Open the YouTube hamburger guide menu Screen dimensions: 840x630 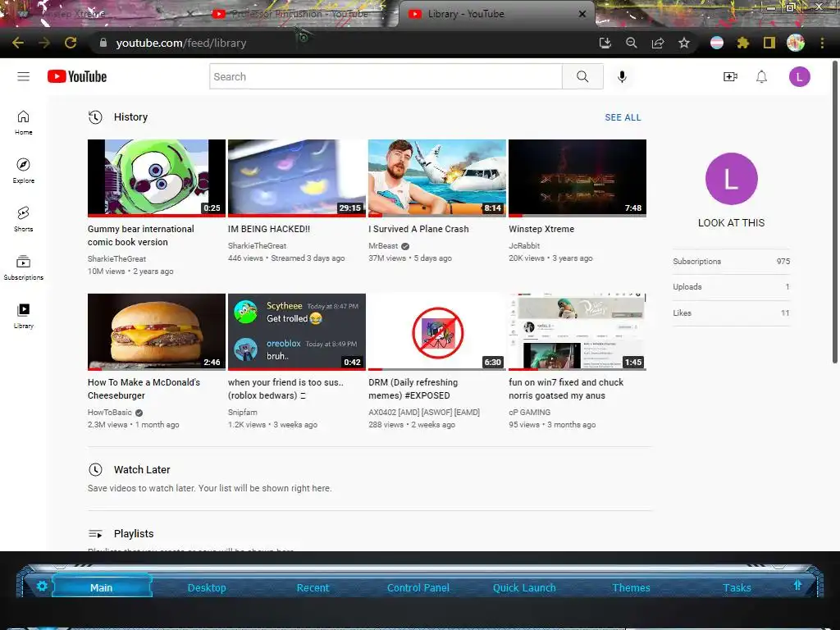tap(24, 76)
